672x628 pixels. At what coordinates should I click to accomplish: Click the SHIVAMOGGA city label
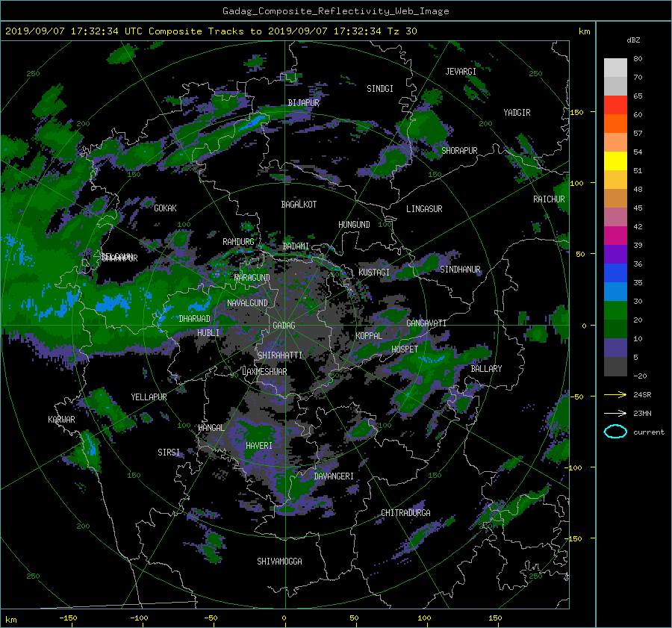tap(279, 562)
